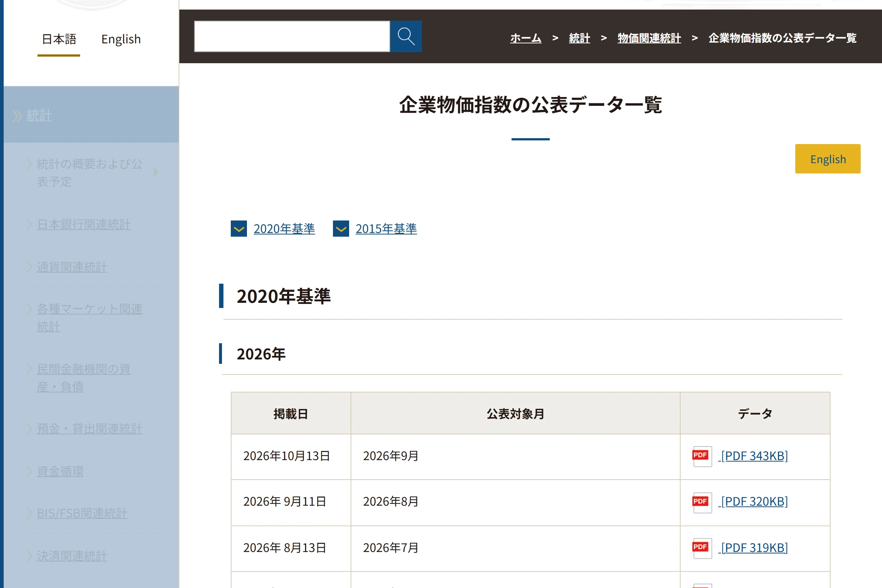The image size is (882, 588).
Task: Jump to the 2015年基準 anchor link
Action: pos(386,229)
